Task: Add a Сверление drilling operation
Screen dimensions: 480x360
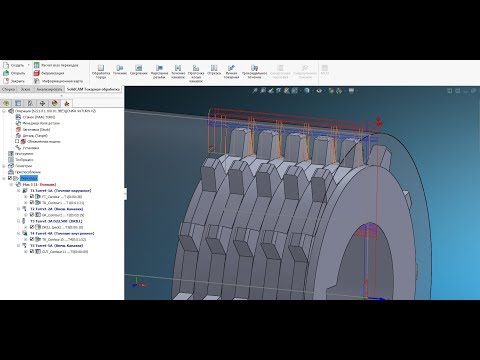Action: click(139, 70)
